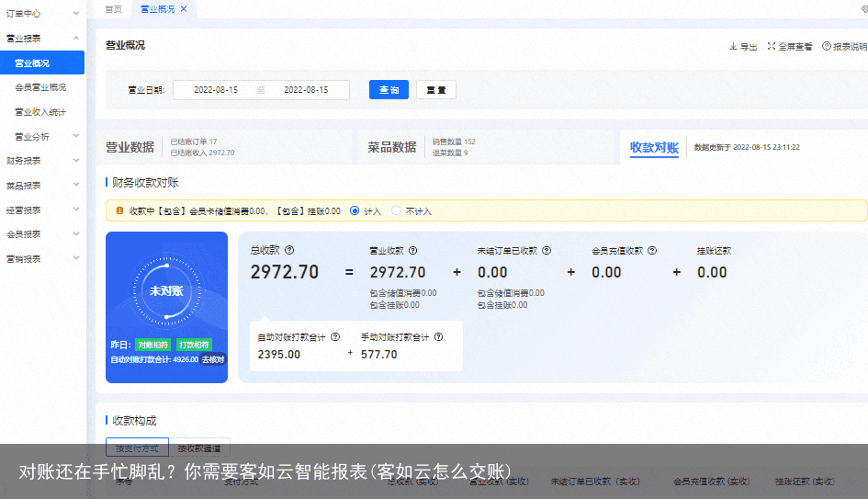
Task: Click the 数据更新于 timestamp text
Action: [747, 147]
